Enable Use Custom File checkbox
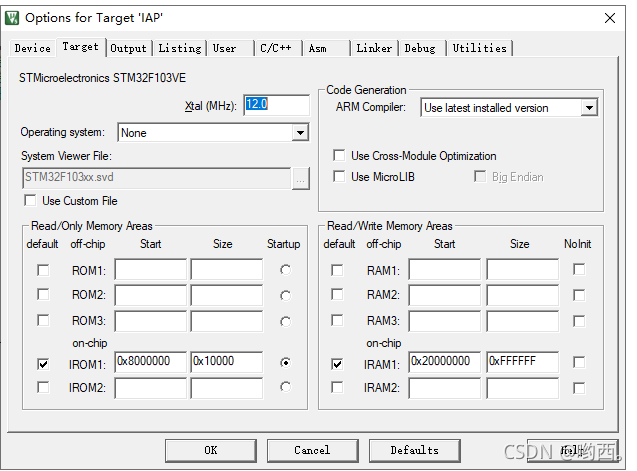 pos(30,200)
